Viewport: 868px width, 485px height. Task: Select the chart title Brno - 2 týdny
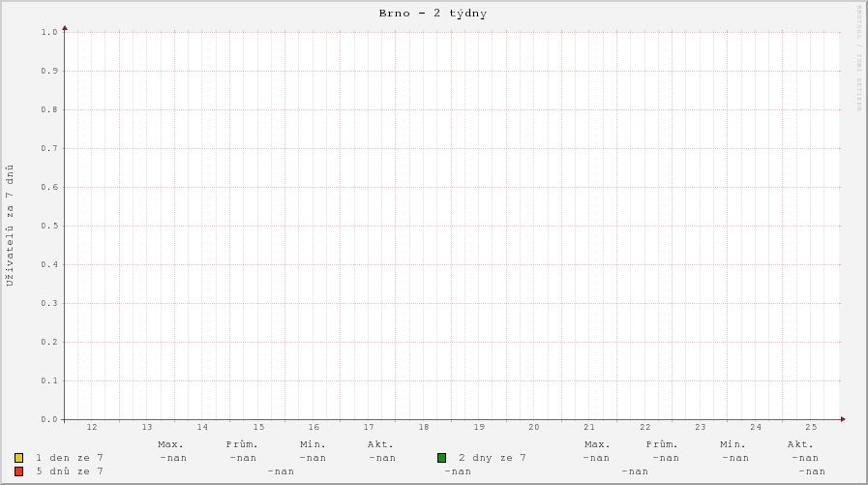click(433, 14)
